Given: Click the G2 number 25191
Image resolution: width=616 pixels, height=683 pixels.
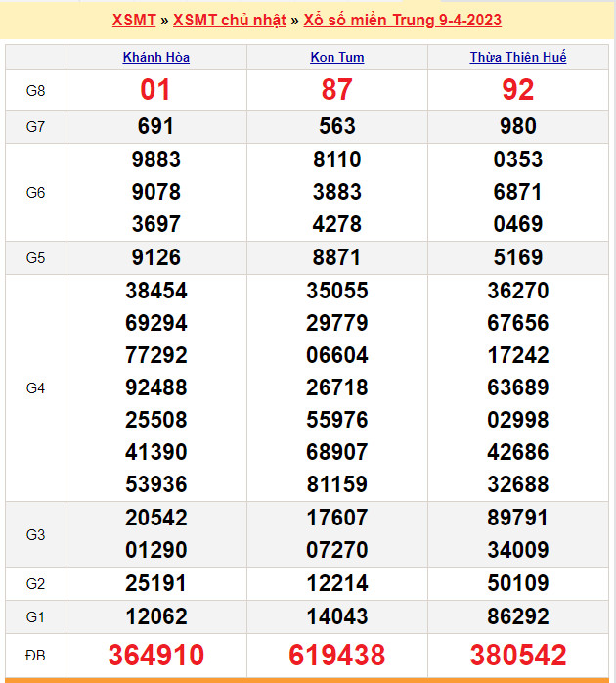Looking at the screenshot, I should (156, 584).
